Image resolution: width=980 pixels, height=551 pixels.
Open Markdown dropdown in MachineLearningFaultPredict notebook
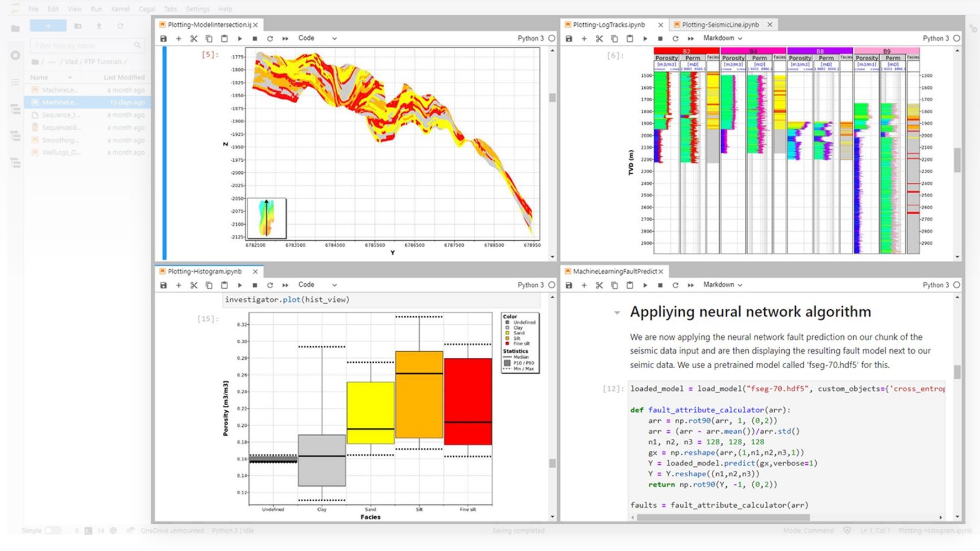tap(723, 285)
